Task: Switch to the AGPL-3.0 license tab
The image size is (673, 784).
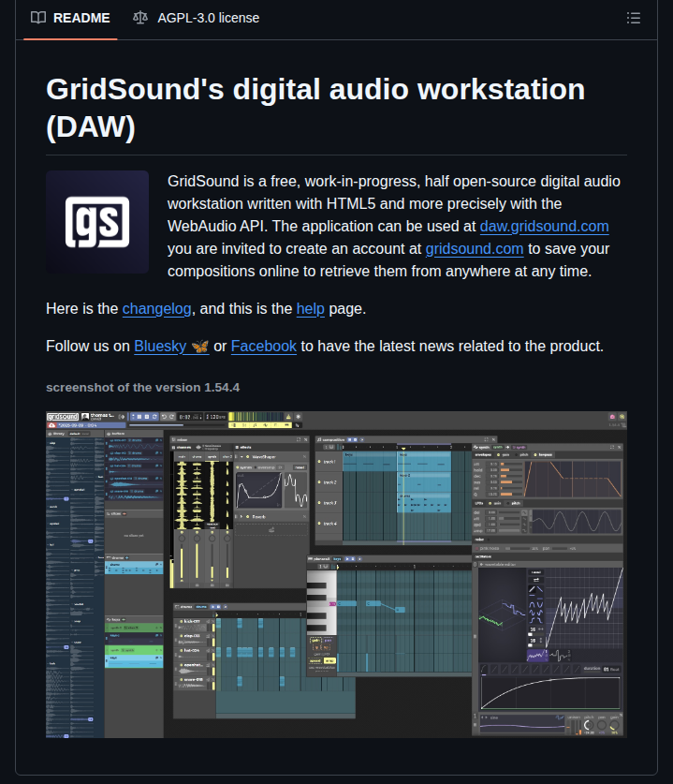Action: coord(196,18)
